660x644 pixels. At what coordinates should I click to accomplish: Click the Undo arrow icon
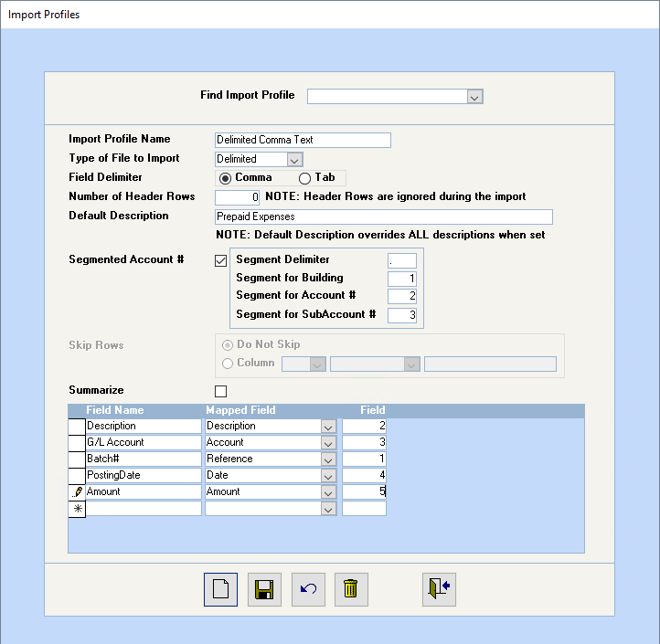point(308,589)
